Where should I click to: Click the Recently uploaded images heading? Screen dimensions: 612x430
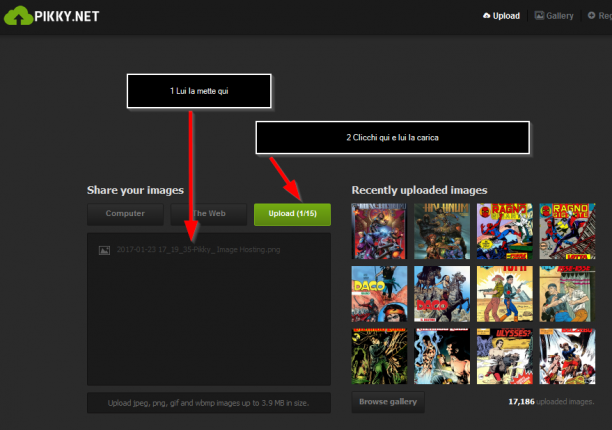(420, 190)
